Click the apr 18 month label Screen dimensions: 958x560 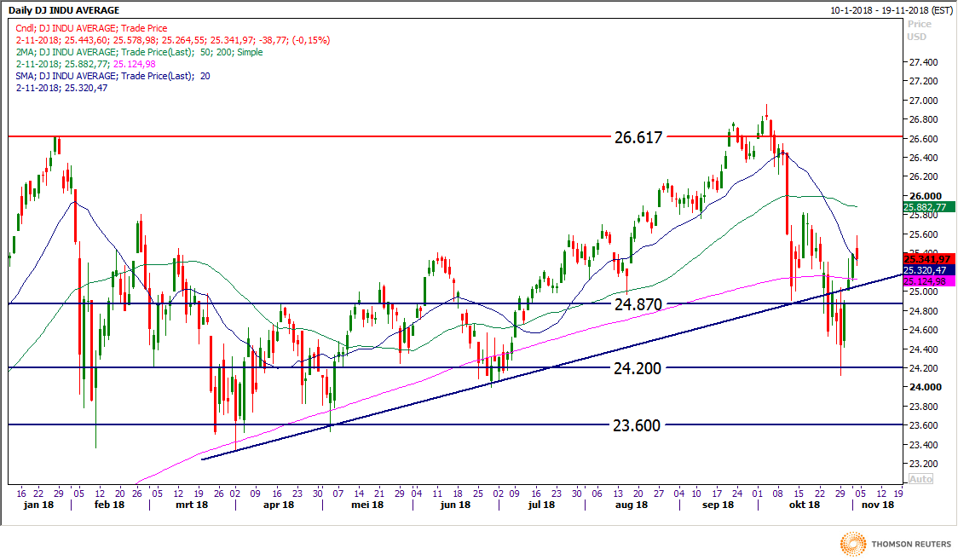tap(279, 505)
